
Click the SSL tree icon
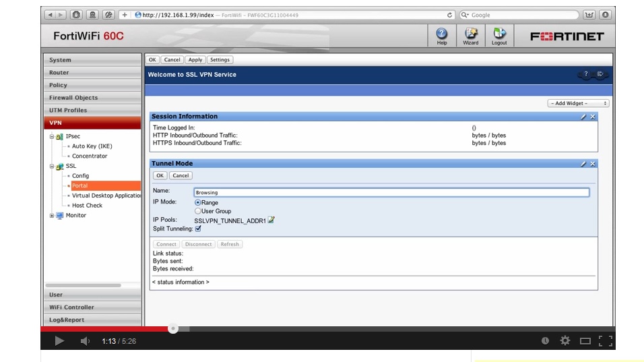pyautogui.click(x=59, y=166)
